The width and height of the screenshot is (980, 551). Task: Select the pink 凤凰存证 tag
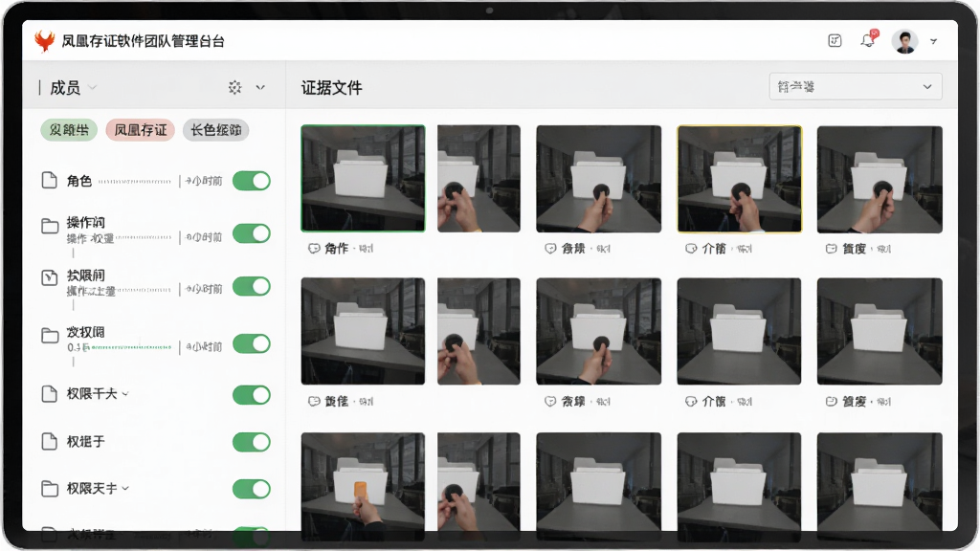[140, 130]
